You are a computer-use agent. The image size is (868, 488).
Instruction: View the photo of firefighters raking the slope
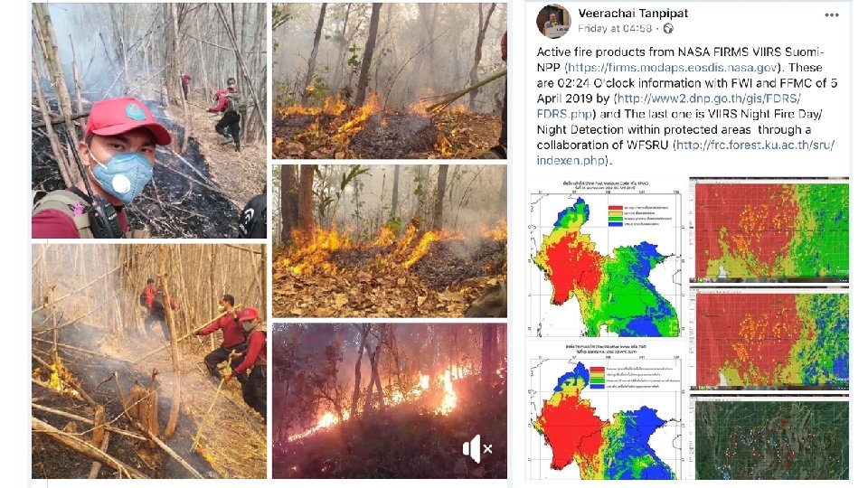(x=149, y=361)
